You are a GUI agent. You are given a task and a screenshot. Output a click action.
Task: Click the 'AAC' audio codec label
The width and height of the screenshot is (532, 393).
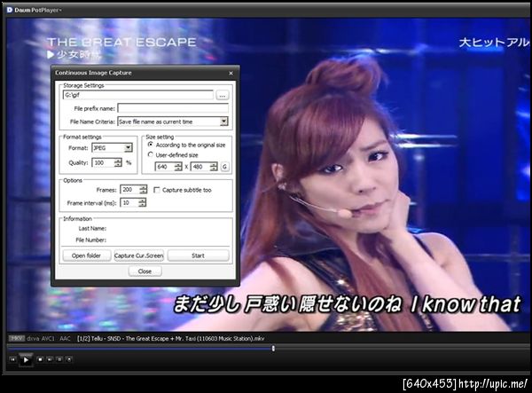pos(65,338)
